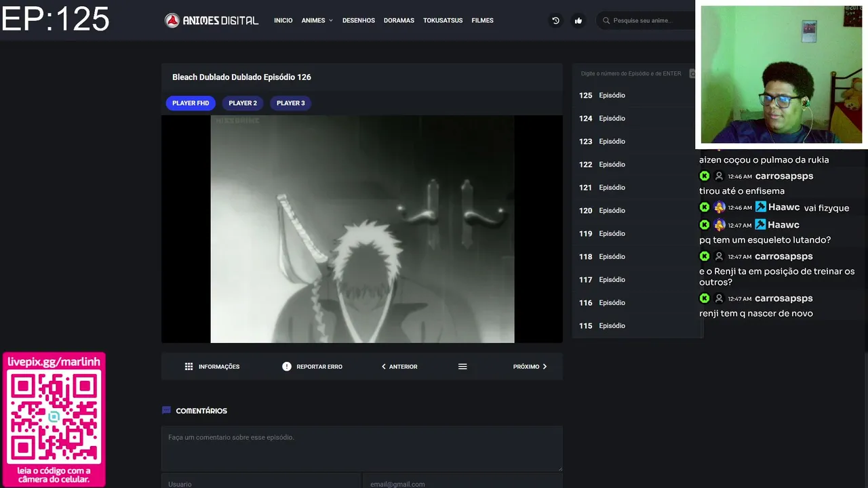Open the episode list hamburger icon
The image size is (868, 488).
pos(462,367)
